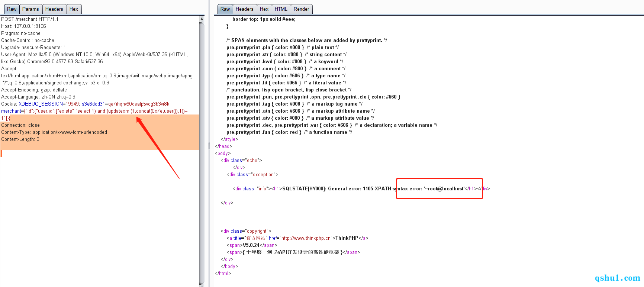Click the Upgrade-Insecure-Requests: 1 line
This screenshot has height=287, width=644.
coord(33,47)
